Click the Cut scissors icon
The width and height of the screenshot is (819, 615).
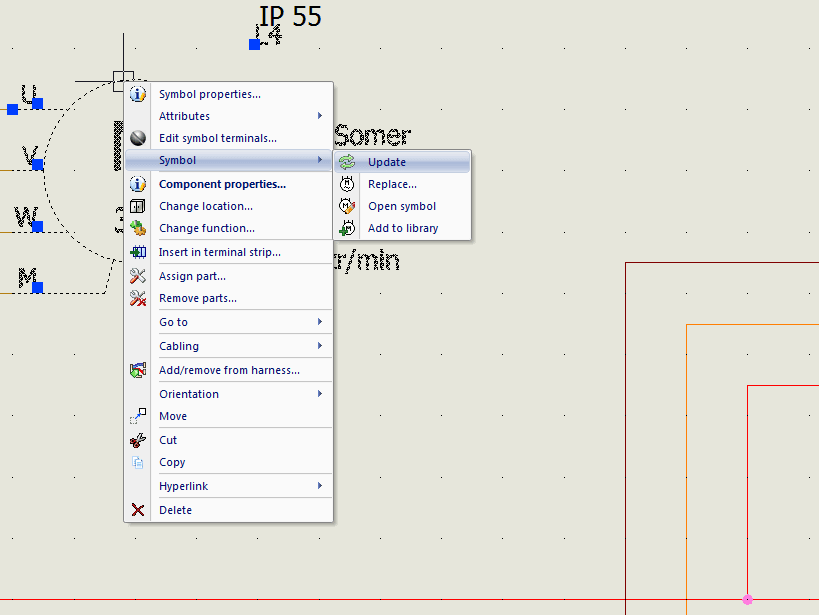tap(138, 440)
